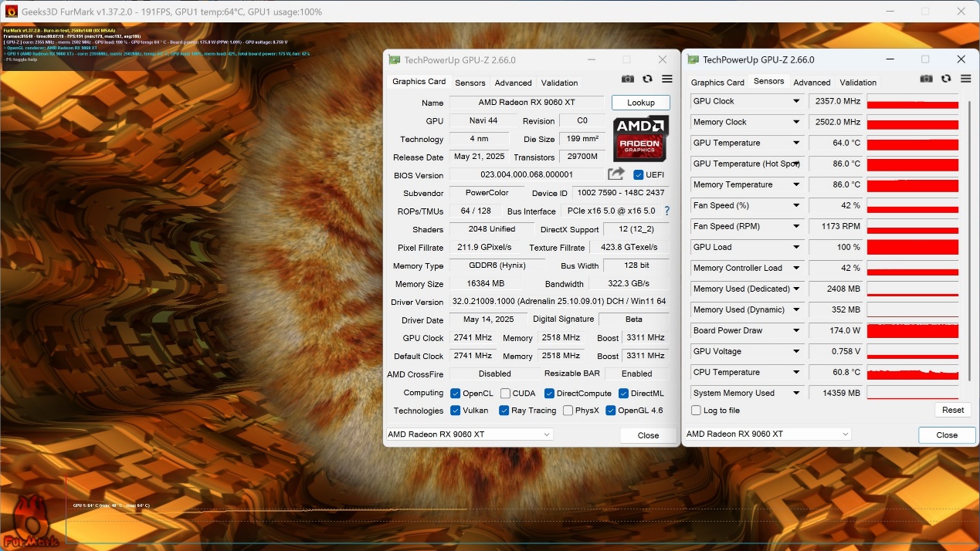
Task: Click the BIOS version export/share icon
Action: pos(616,174)
